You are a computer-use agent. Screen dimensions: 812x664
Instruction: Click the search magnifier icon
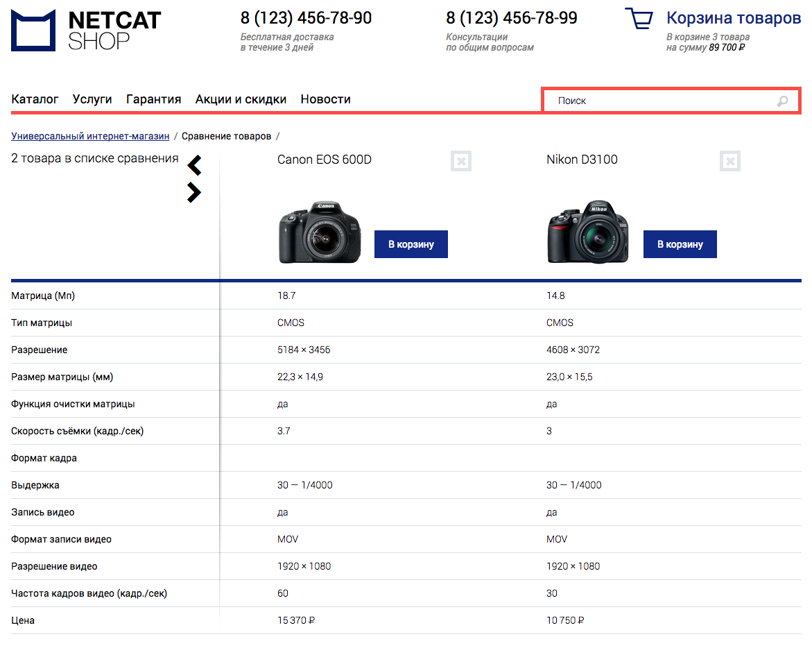click(782, 101)
